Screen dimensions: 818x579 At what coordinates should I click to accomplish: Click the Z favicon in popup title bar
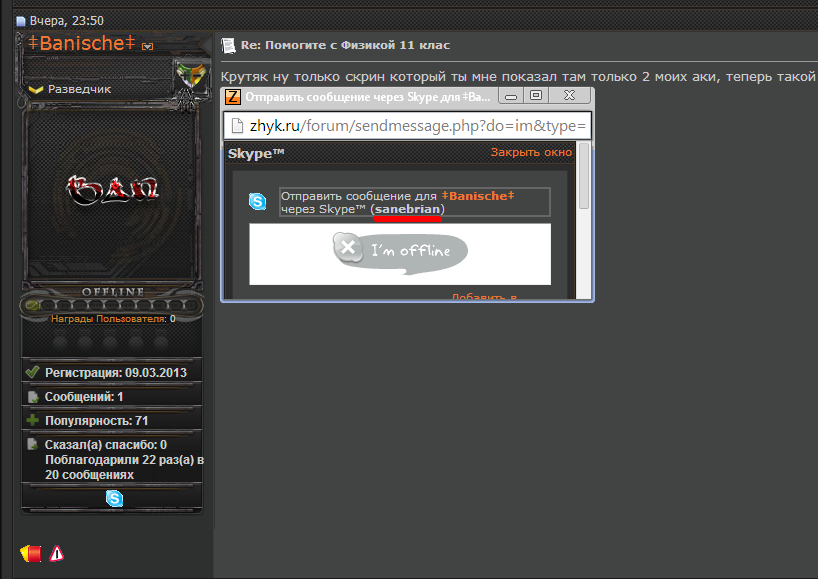click(x=232, y=97)
